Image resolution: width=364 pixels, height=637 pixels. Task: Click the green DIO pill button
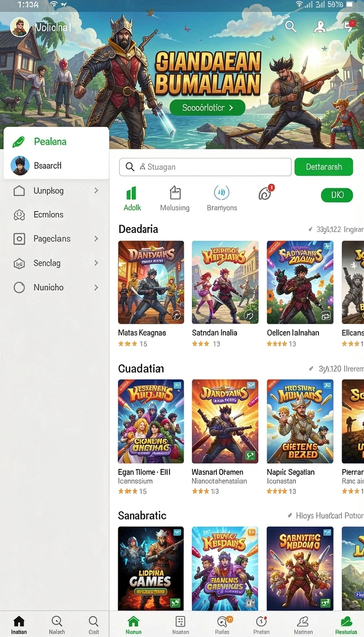coord(337,195)
